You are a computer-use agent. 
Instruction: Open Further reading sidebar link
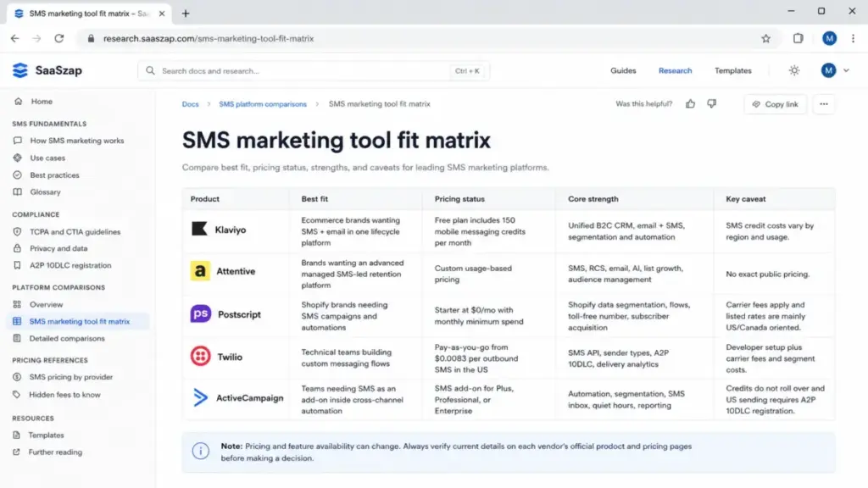point(55,452)
